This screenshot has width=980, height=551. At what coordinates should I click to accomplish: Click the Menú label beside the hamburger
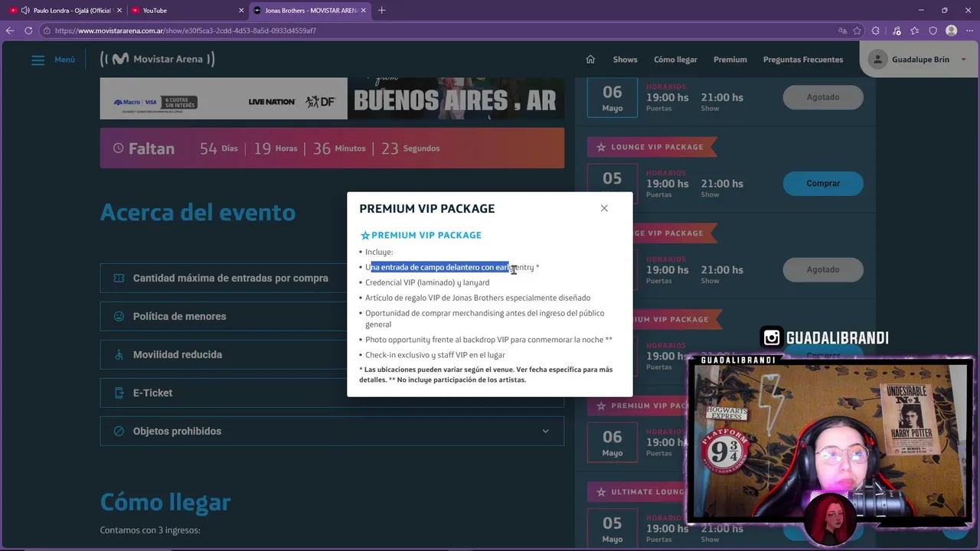[65, 60]
